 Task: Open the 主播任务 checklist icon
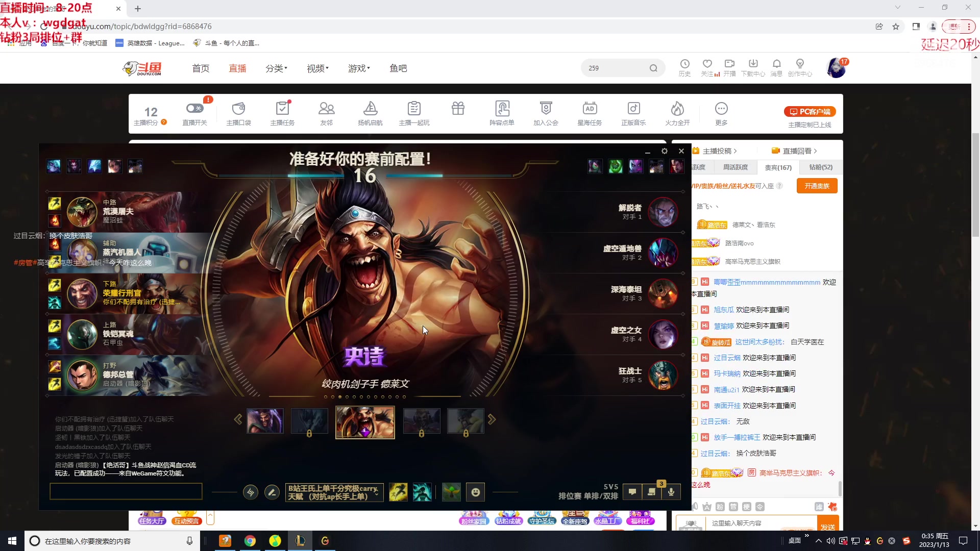click(x=282, y=109)
